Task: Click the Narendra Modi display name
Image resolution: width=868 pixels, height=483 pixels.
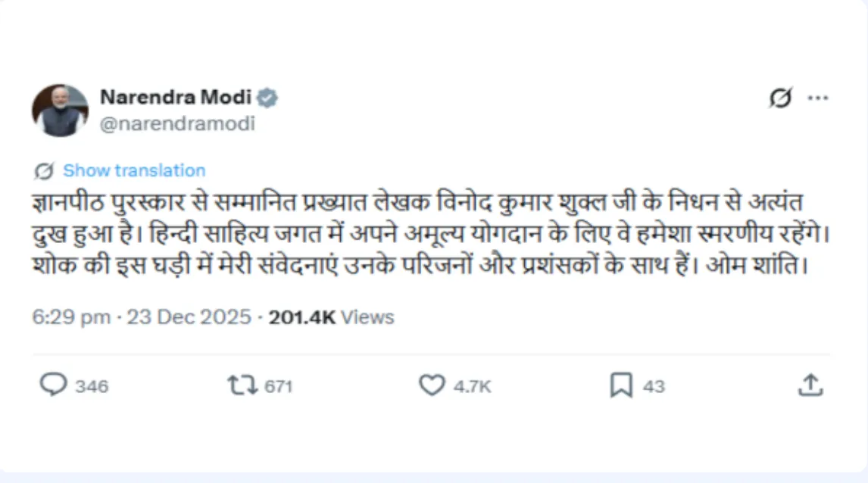Action: coord(176,97)
